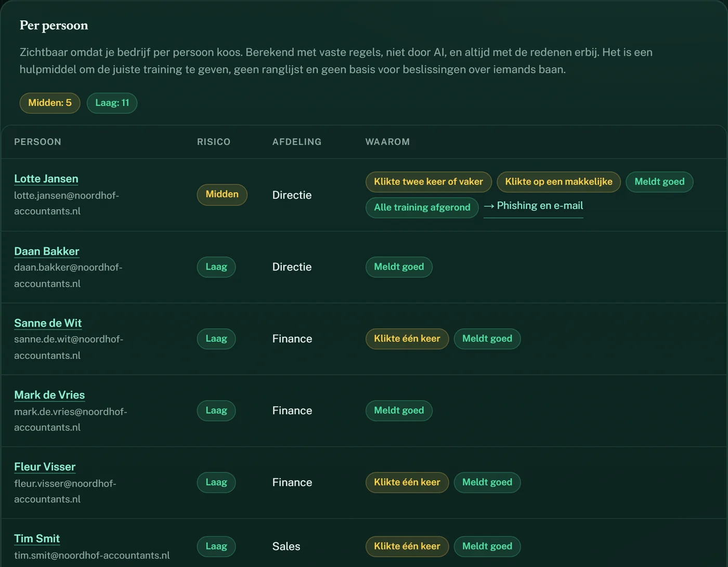Click 'Meldt goed' tag in Daan Bakker's row

click(x=399, y=267)
